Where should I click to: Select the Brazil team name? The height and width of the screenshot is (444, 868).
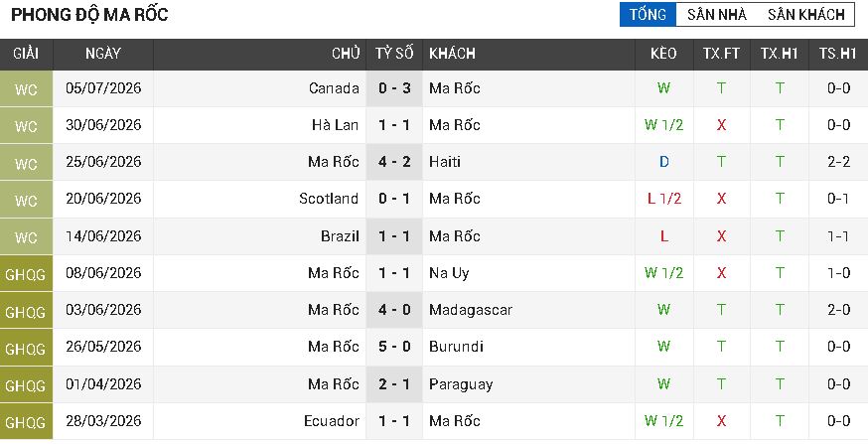coord(340,236)
